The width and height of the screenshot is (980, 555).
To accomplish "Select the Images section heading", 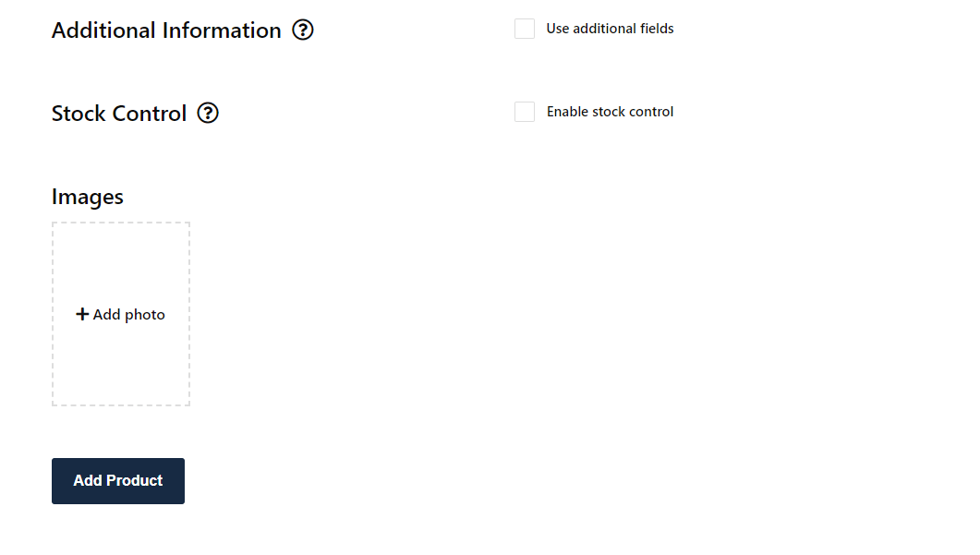I will (x=88, y=197).
